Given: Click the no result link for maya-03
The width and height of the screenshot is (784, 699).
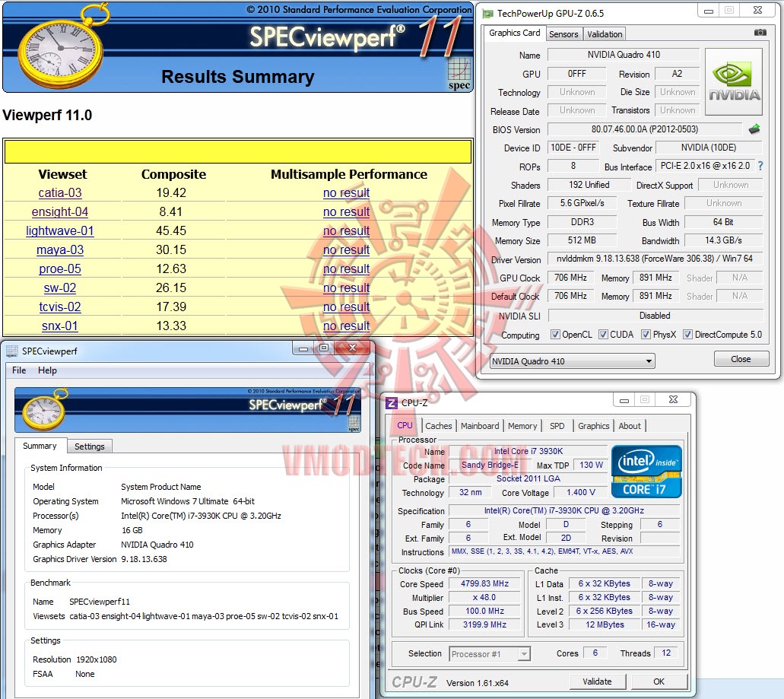Looking at the screenshot, I should click(346, 250).
